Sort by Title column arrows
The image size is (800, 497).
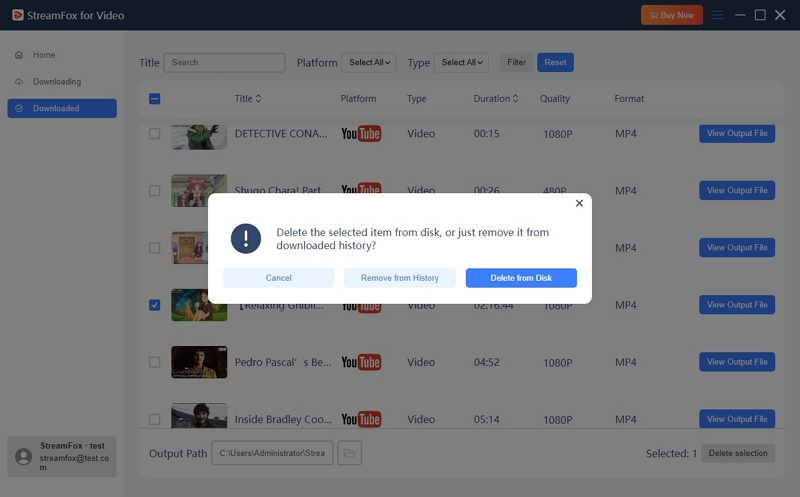tap(258, 98)
